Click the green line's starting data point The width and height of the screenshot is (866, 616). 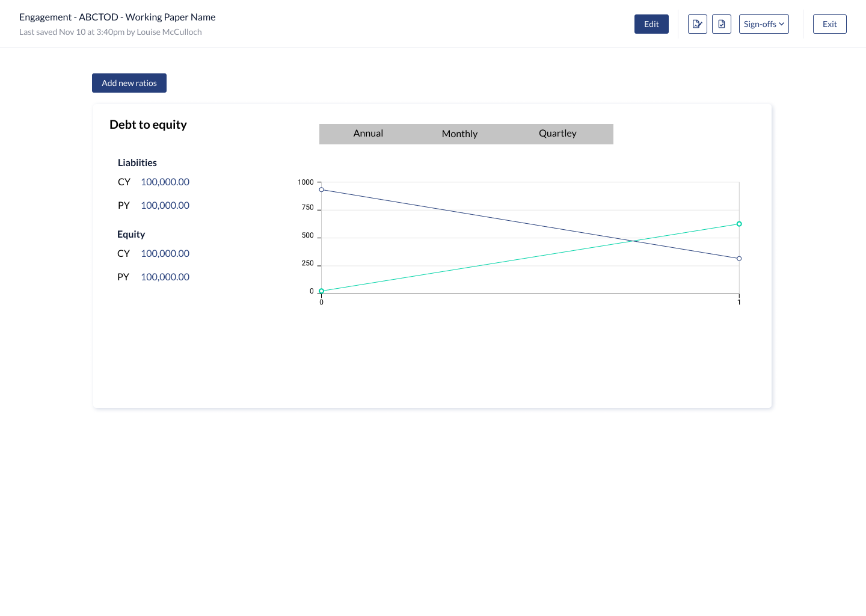[321, 291]
